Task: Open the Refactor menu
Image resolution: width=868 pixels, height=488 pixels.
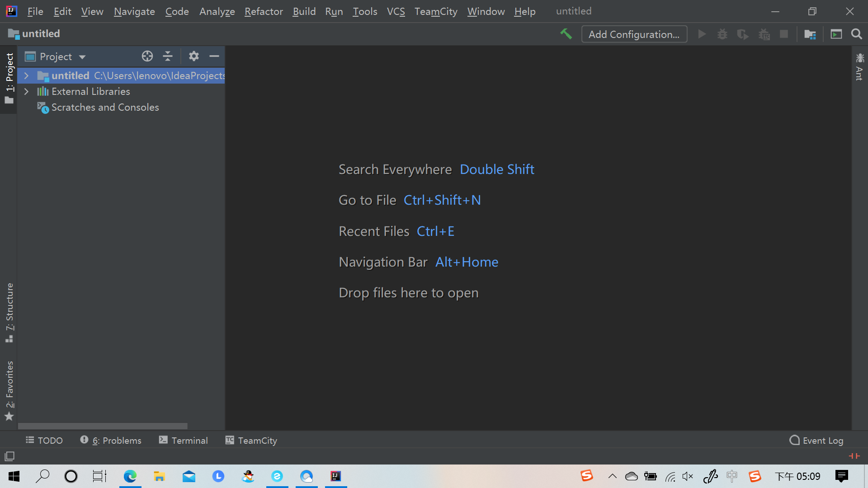Action: point(264,11)
